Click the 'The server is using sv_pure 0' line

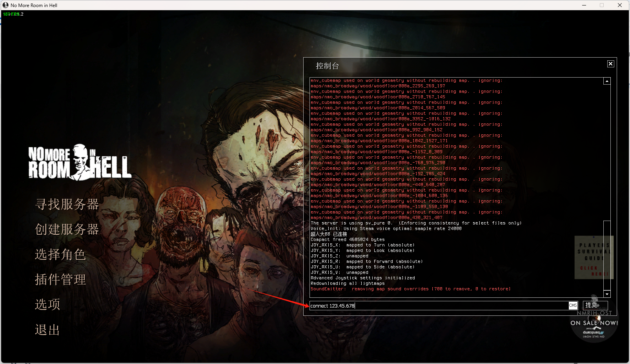pos(416,223)
